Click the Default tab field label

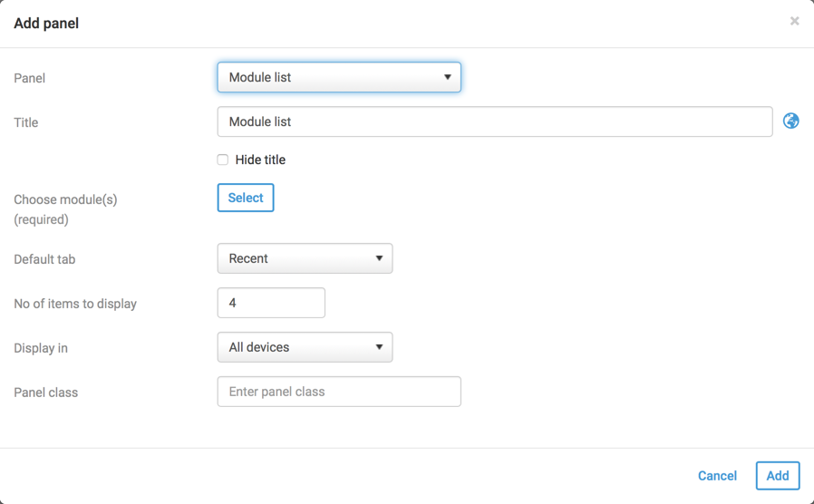coord(44,259)
